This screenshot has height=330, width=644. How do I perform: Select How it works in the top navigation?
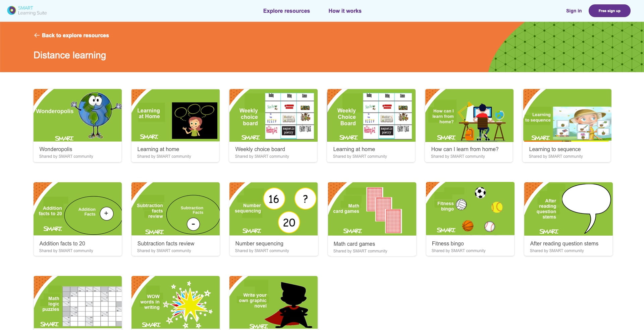pos(345,11)
